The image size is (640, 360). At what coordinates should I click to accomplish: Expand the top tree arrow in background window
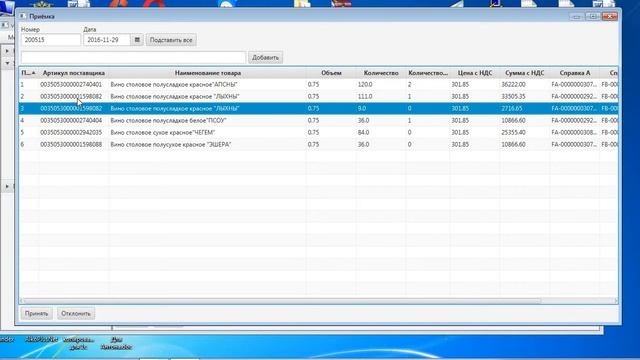(x=7, y=51)
